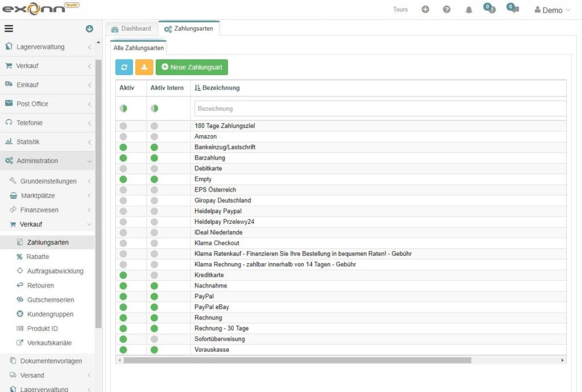Image resolution: width=582 pixels, height=392 pixels.
Task: Click the horizontal table scrollbar thumb
Action: tap(297, 360)
